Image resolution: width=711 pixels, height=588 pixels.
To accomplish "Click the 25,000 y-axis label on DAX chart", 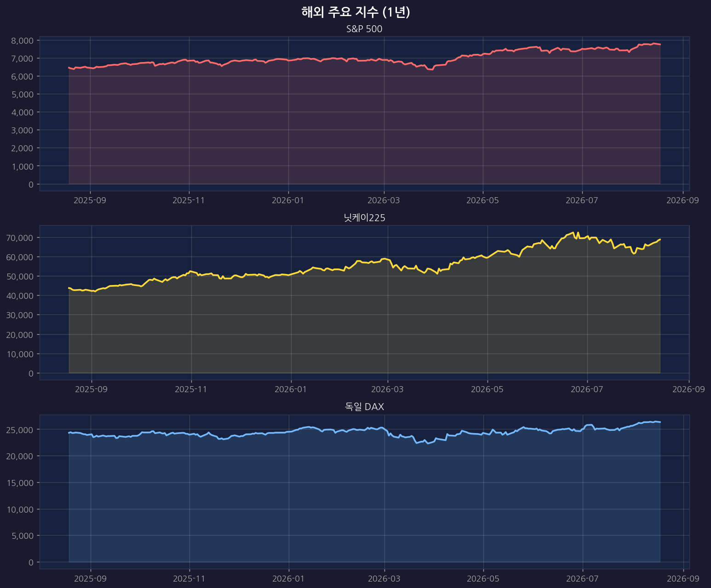I will point(20,429).
